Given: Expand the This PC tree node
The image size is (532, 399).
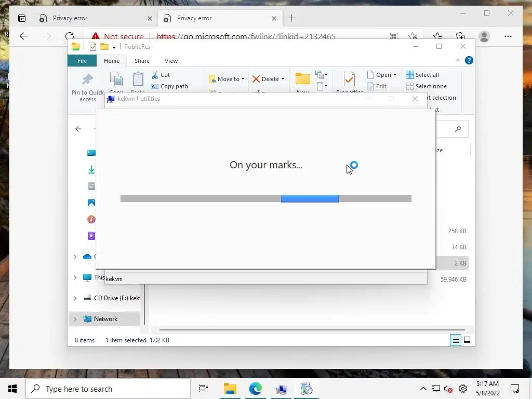Looking at the screenshot, I should [75, 277].
